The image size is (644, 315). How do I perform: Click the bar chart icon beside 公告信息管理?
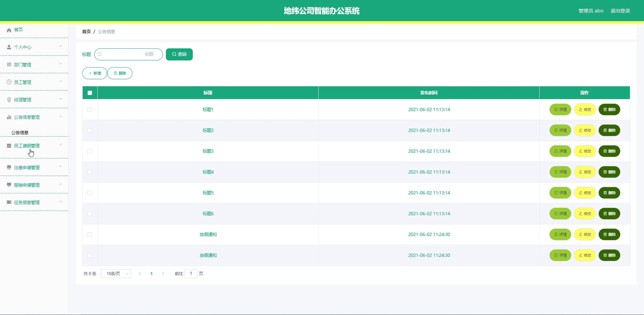[9, 117]
